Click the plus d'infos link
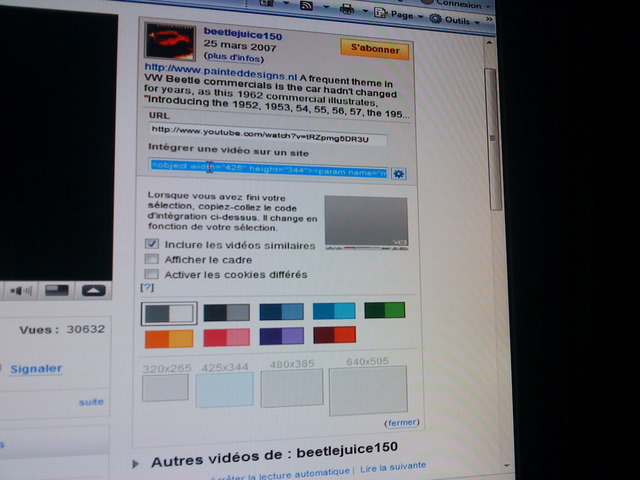Viewport: 640px width, 480px height. point(234,58)
